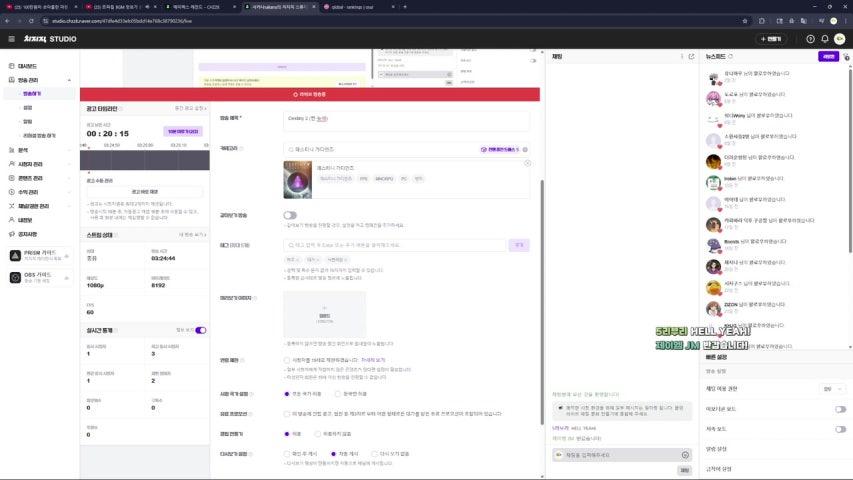The width and height of the screenshot is (853, 480).
Task: Open the 채널영환 관리 sidebar icon
Action: pyautogui.click(x=11, y=206)
